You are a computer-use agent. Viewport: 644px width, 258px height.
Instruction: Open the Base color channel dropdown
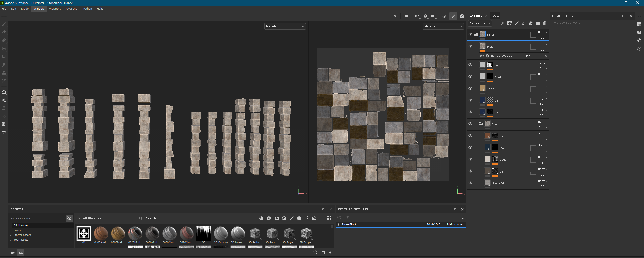click(480, 23)
